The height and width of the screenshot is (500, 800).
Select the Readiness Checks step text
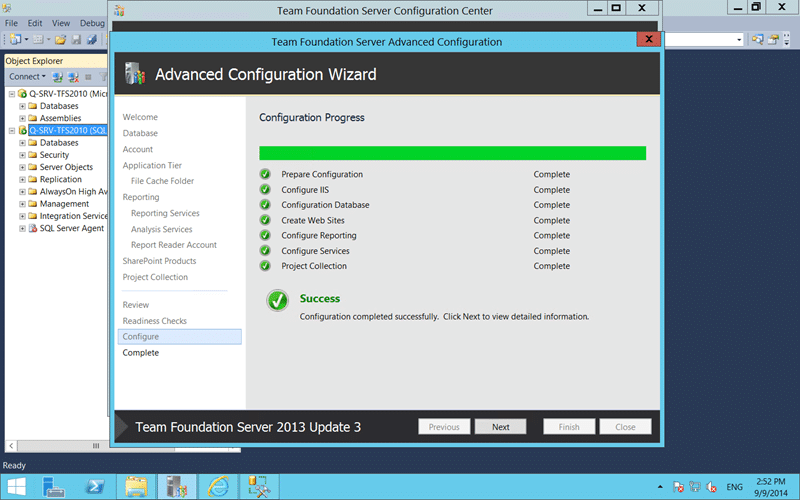[x=155, y=320]
